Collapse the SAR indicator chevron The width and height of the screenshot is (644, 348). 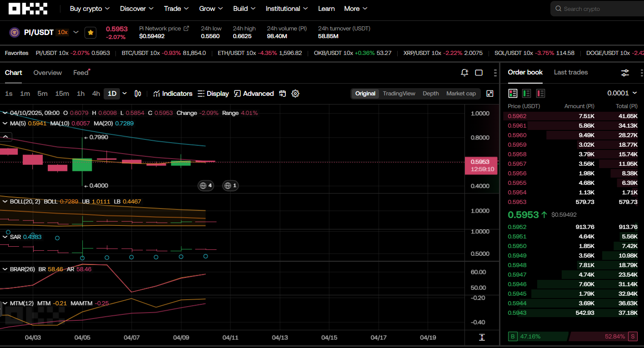pos(5,237)
